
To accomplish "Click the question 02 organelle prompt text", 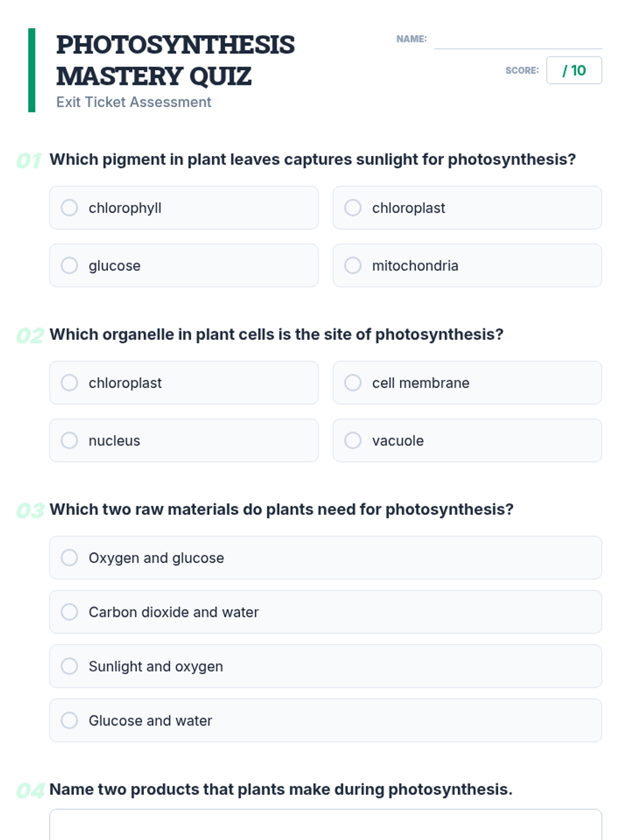I will click(x=276, y=334).
